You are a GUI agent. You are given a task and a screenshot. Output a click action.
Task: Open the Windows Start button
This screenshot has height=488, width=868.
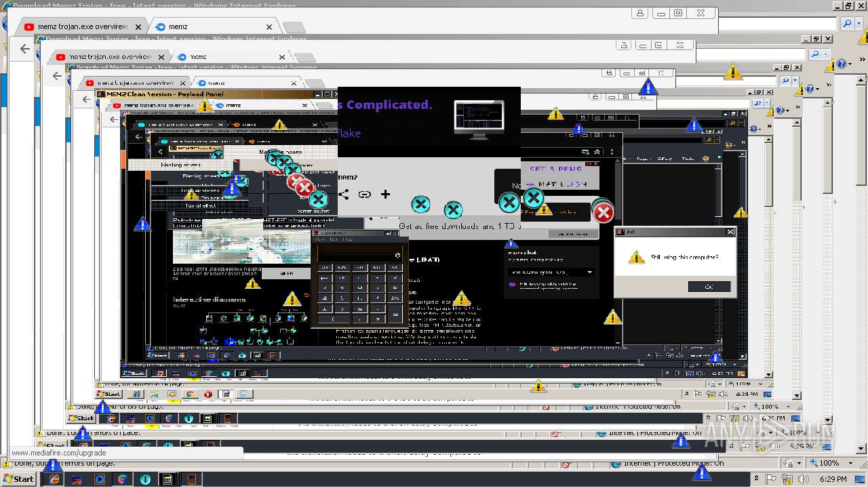[x=18, y=479]
